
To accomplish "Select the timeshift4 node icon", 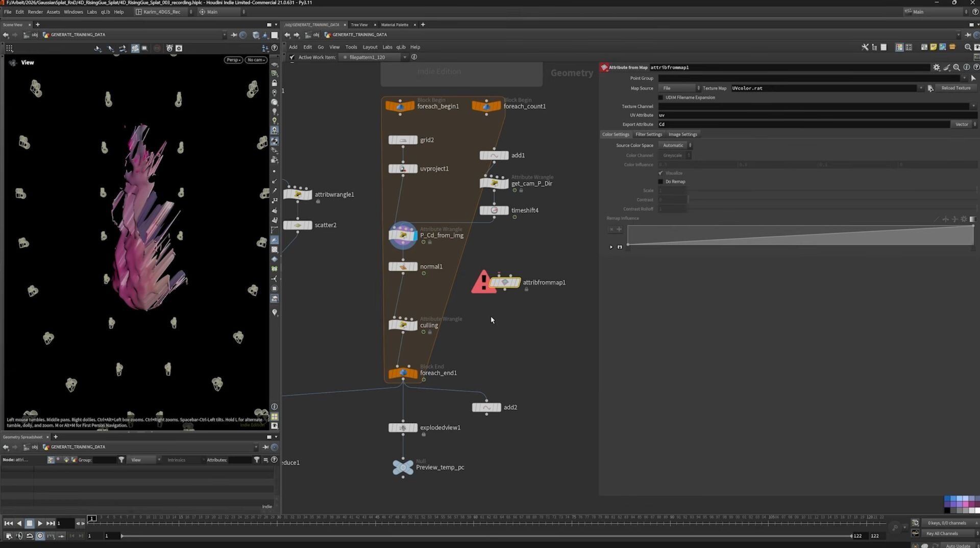I will [494, 210].
